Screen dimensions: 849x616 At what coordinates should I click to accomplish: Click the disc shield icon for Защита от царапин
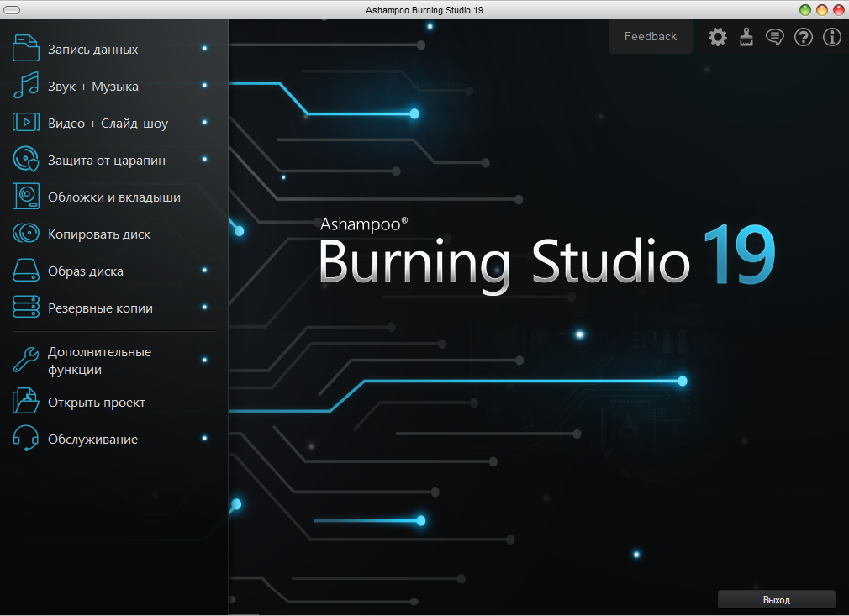pyautogui.click(x=25, y=159)
